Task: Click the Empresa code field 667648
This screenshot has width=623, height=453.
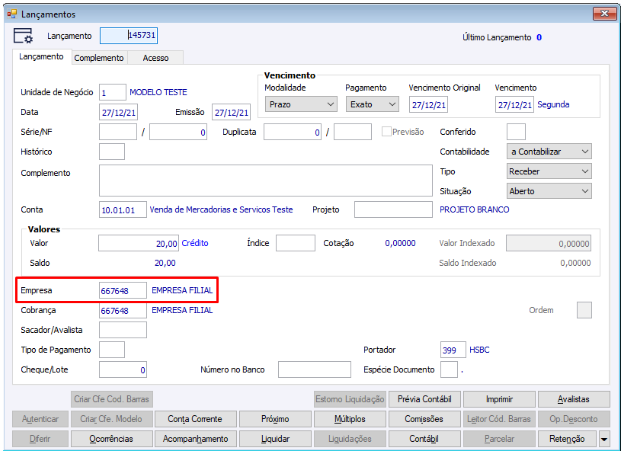Action: coord(123,290)
